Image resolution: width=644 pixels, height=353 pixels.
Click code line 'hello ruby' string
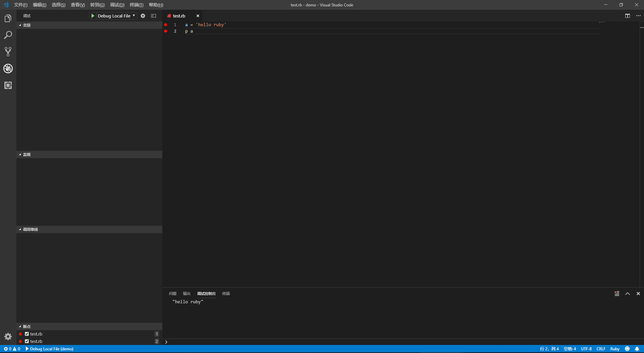tap(211, 25)
